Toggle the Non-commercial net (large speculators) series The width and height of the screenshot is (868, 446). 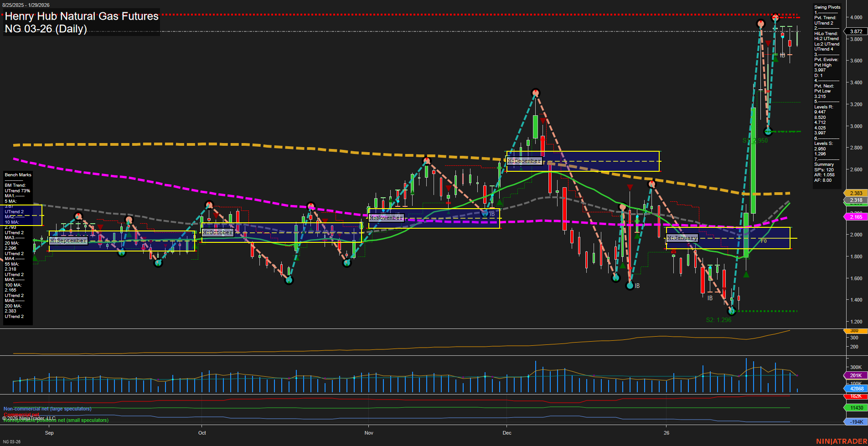[x=47, y=409]
